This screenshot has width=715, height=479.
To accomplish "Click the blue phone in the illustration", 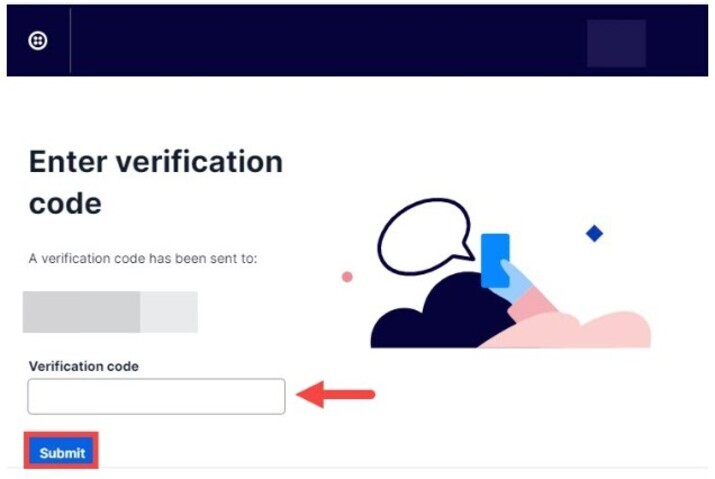I will [494, 259].
